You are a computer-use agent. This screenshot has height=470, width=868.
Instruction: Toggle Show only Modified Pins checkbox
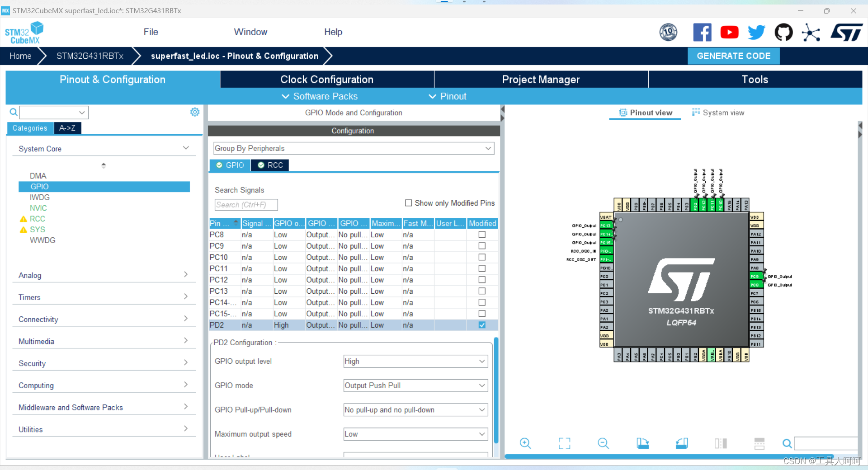coord(409,203)
